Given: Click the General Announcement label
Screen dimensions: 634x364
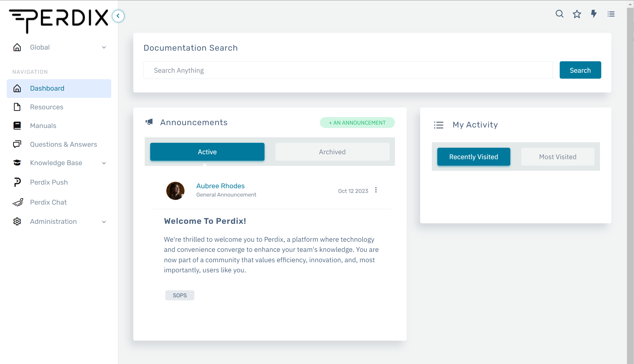Looking at the screenshot, I should point(226,195).
